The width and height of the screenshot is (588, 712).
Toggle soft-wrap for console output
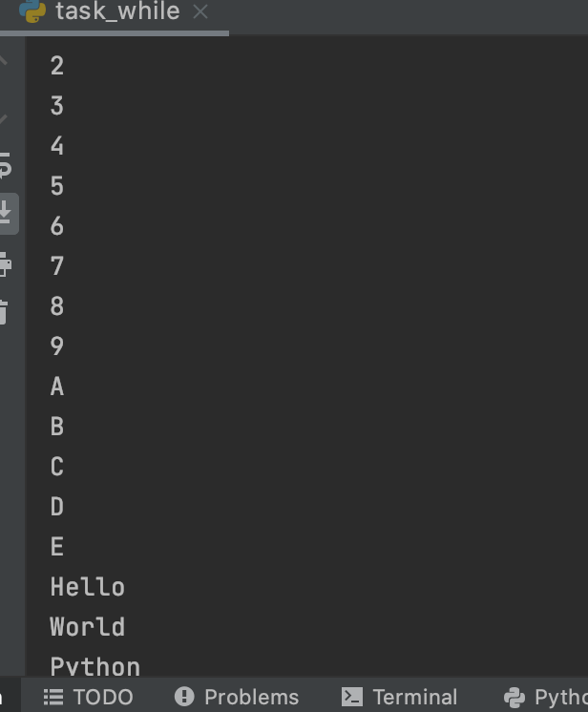pyautogui.click(x=5, y=165)
